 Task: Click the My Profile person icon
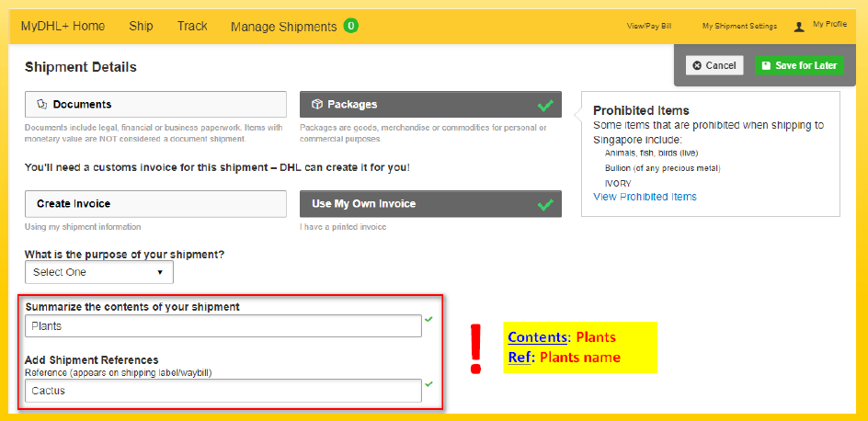(x=799, y=27)
